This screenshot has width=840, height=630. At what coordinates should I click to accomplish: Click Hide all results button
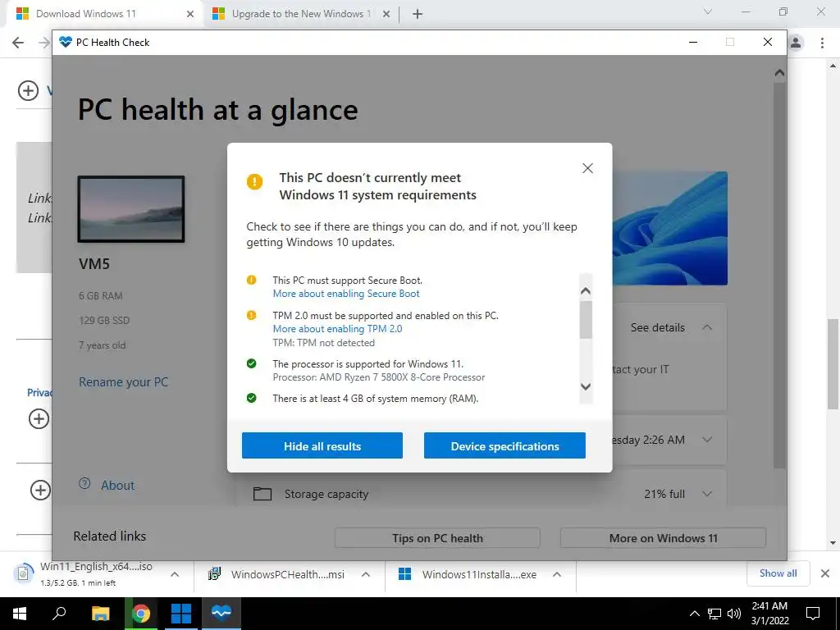click(322, 445)
